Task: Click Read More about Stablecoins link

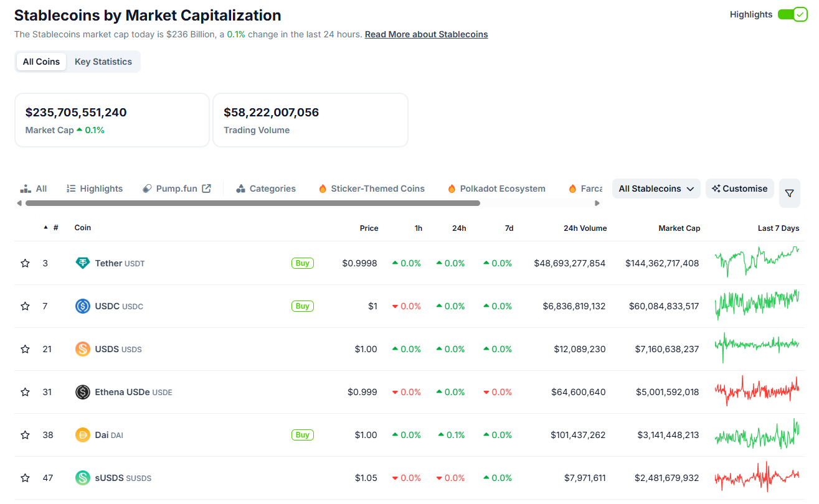Action: [427, 34]
